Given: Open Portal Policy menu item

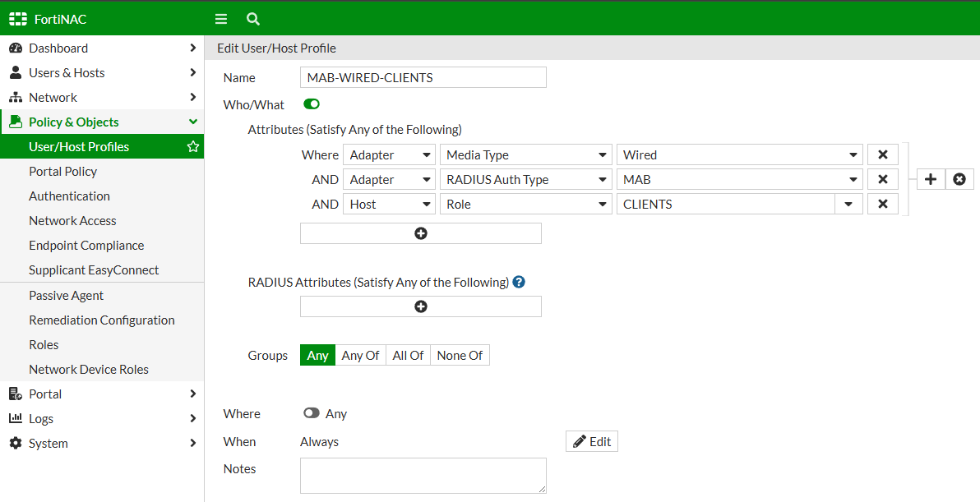Looking at the screenshot, I should 102,171.
